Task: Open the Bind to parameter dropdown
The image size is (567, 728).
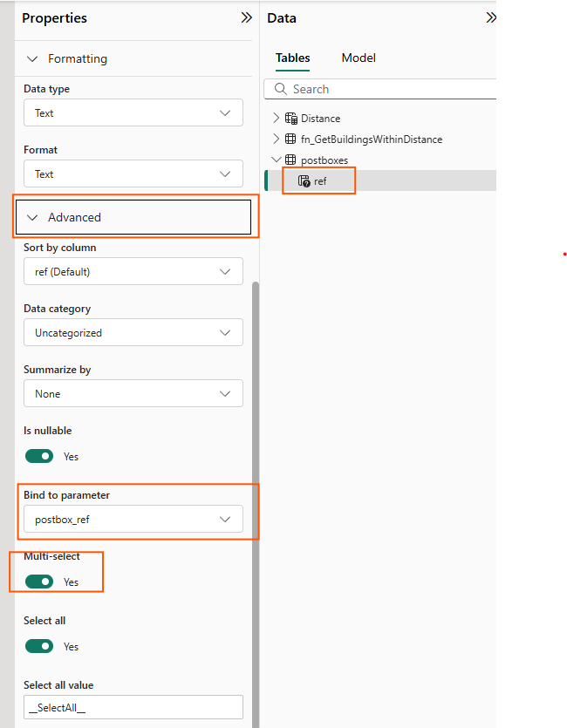Action: tap(133, 520)
